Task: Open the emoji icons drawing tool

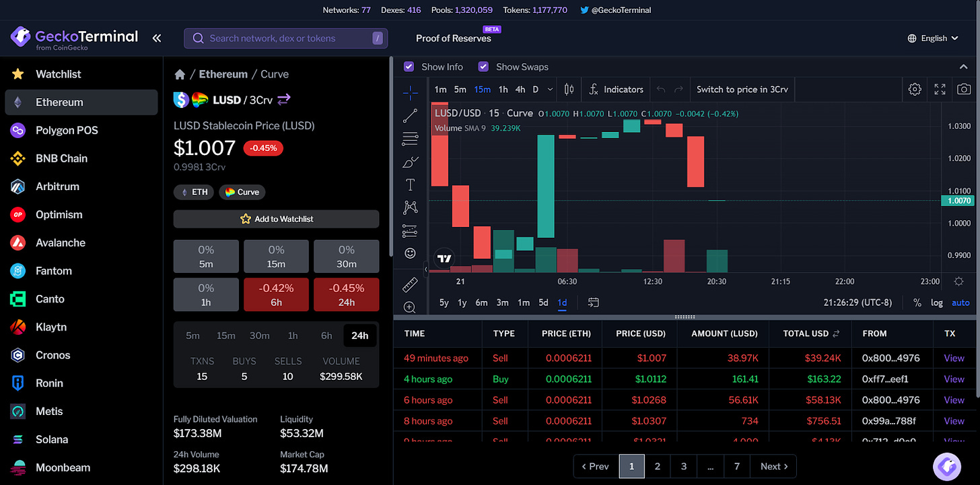Action: pyautogui.click(x=410, y=253)
